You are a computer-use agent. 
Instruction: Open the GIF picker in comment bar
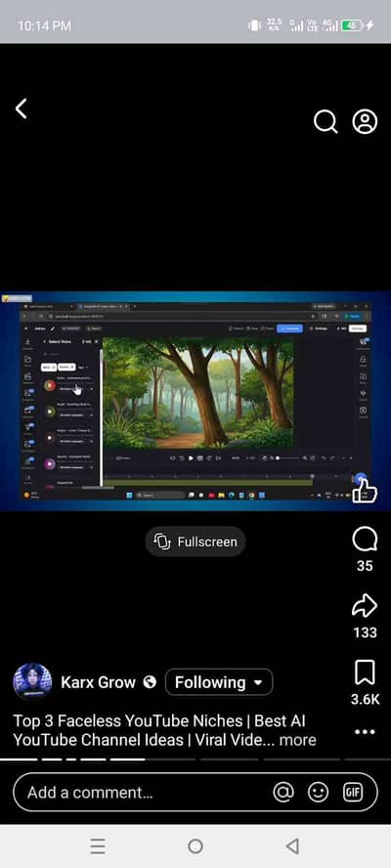coord(353,793)
